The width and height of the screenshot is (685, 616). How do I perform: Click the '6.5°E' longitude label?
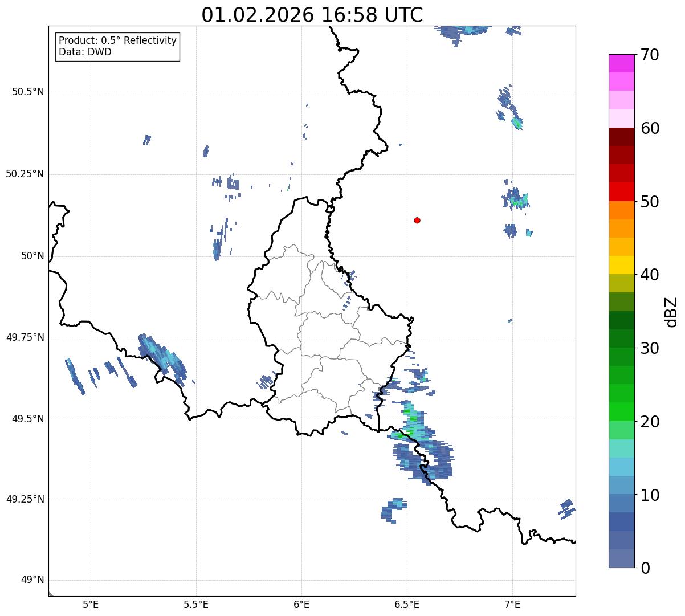[407, 605]
